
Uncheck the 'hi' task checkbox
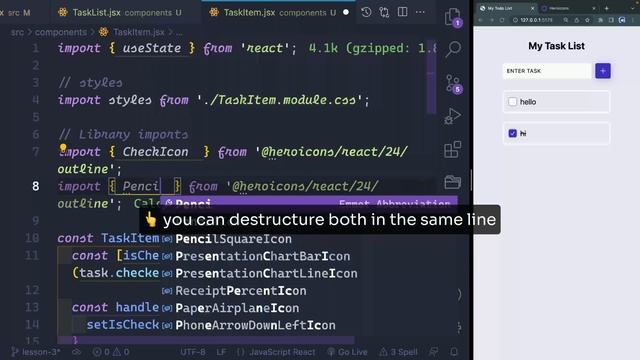click(x=513, y=133)
